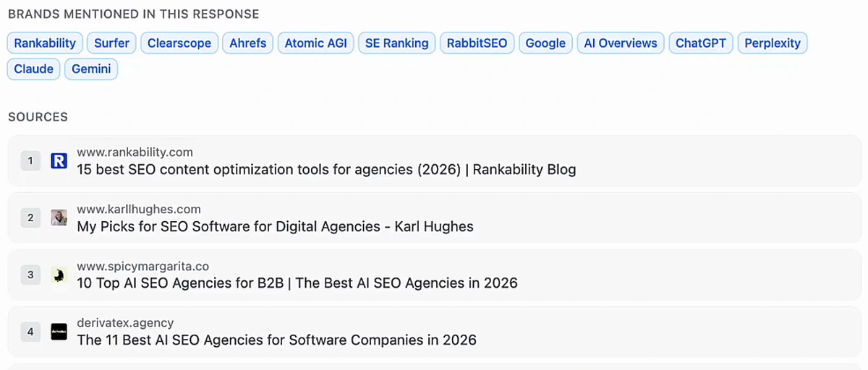The width and height of the screenshot is (868, 370).
Task: Open the 15 best SEO content optimization tools link
Action: pos(326,170)
